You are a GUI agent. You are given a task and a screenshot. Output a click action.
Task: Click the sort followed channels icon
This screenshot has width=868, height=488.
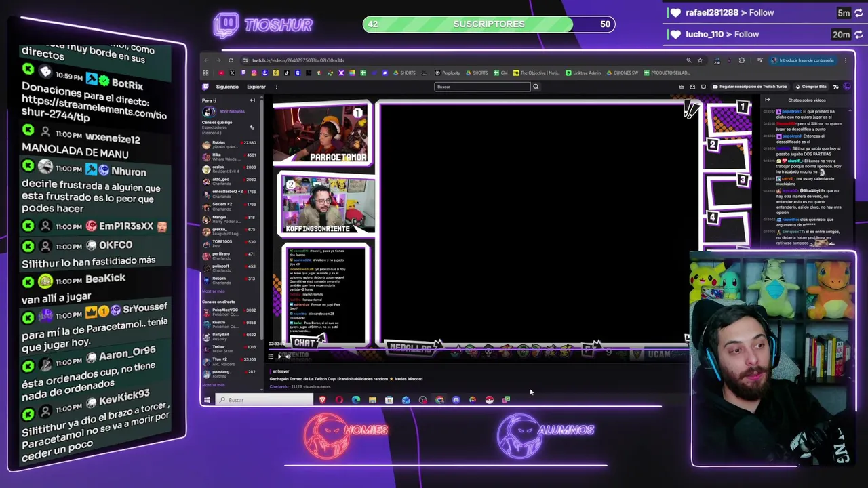pyautogui.click(x=252, y=127)
